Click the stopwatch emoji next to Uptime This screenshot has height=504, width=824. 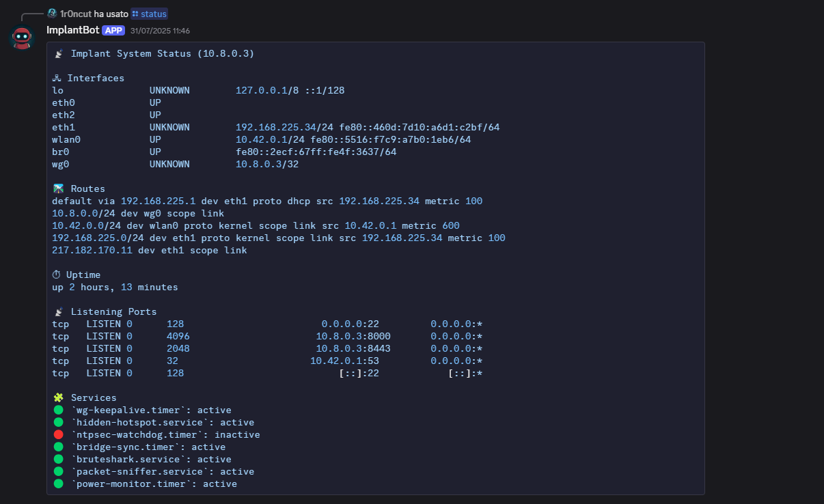coord(57,275)
